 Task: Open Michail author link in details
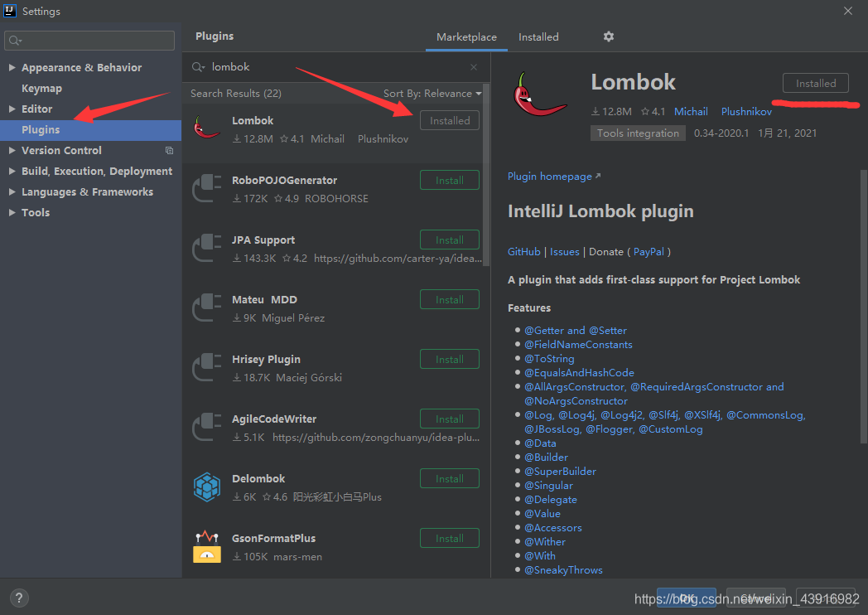690,111
